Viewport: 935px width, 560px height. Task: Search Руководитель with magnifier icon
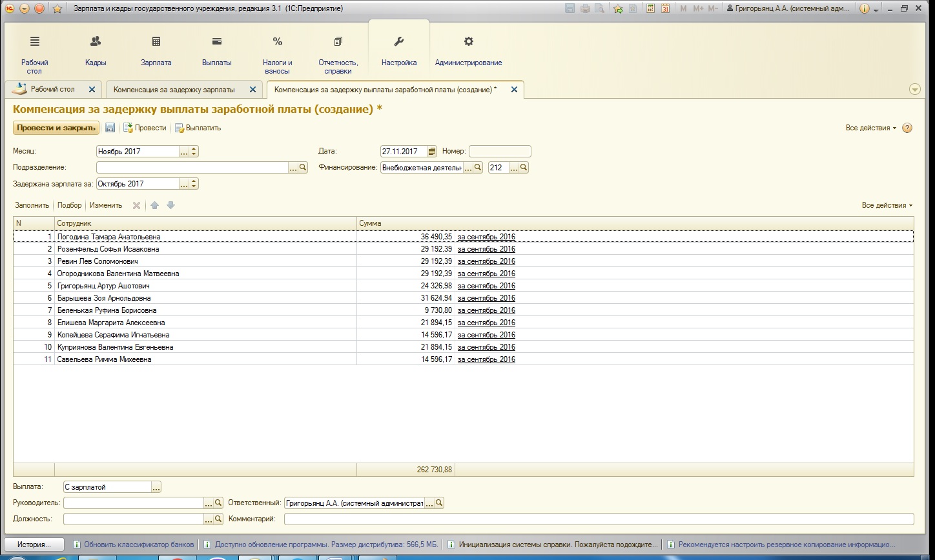[x=219, y=503]
